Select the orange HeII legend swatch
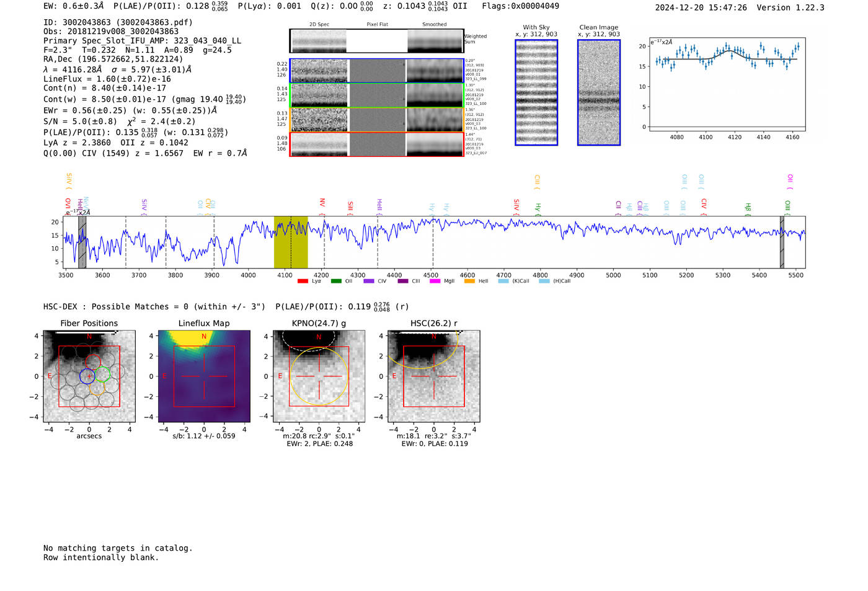 469,281
